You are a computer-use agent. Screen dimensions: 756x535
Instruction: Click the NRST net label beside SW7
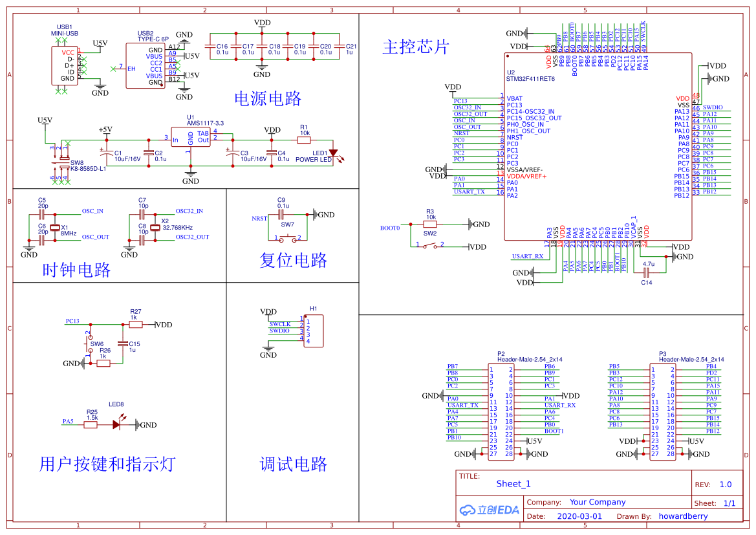click(x=259, y=219)
